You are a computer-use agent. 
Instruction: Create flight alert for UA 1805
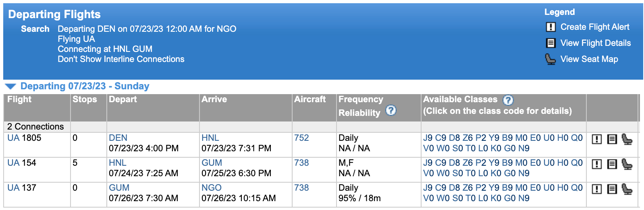[596, 139]
